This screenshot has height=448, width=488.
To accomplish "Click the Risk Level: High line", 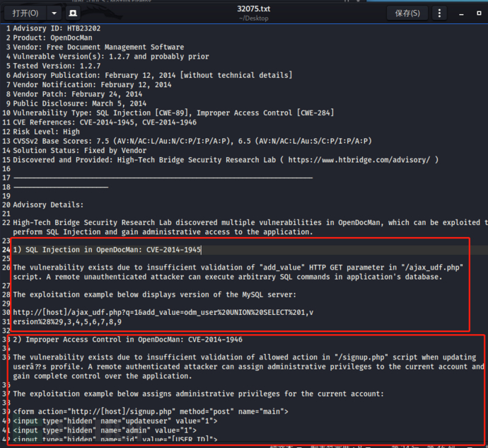I will pos(46,132).
